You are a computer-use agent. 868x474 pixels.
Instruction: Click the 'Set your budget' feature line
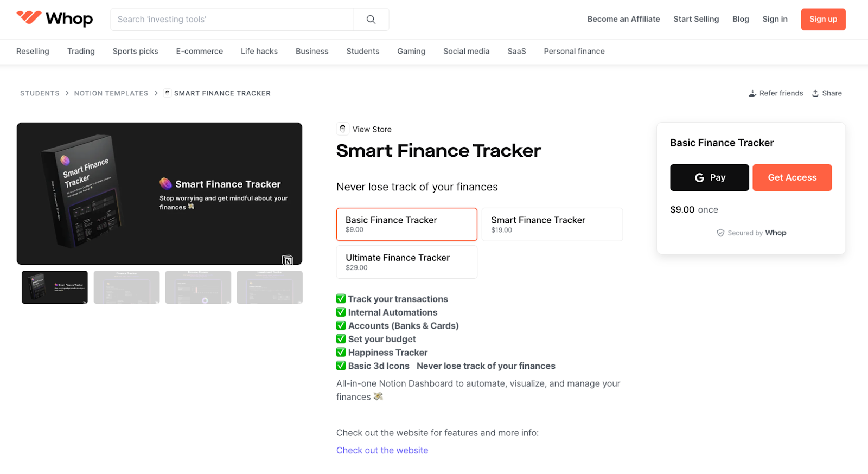376,339
